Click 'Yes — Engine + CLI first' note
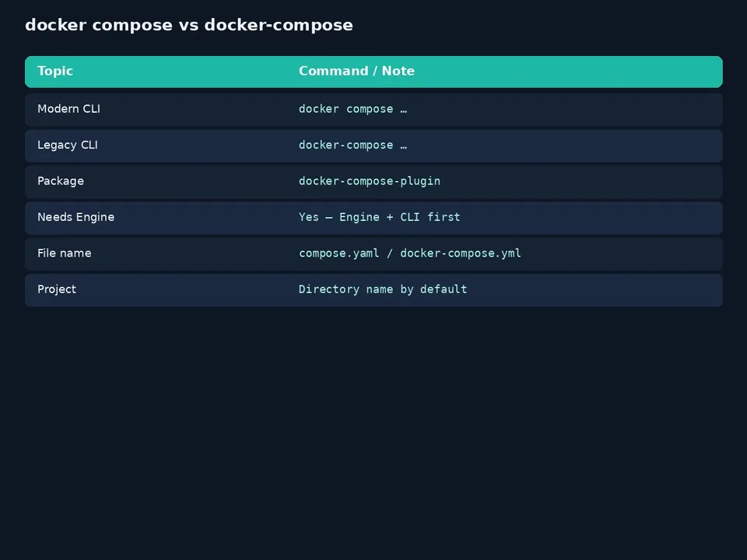This screenshot has height=560, width=747. 380,217
